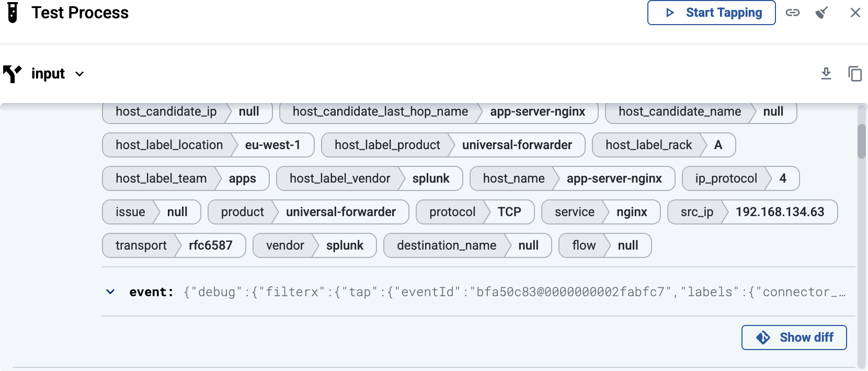Screen dimensions: 868x371
Task: Click the vendor label key
Action: tap(285, 245)
